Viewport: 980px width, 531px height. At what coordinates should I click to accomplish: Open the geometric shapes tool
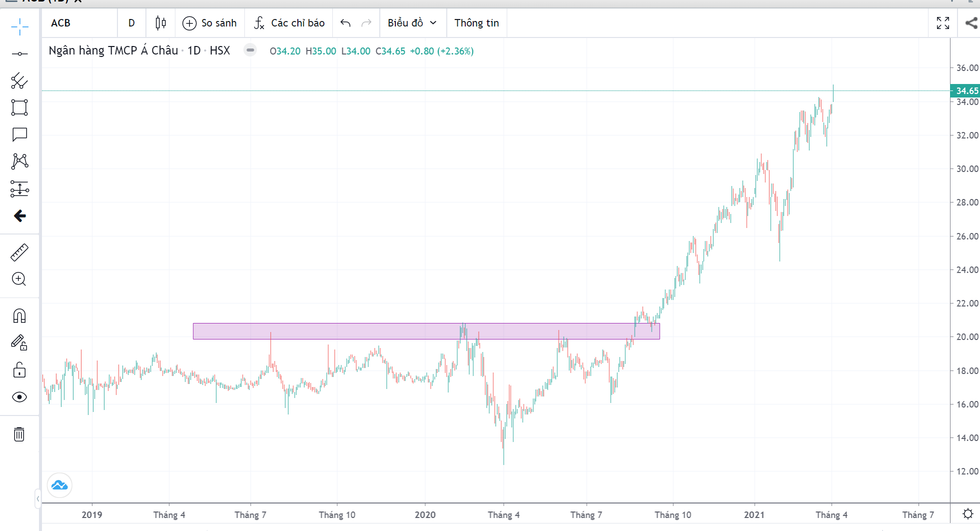pyautogui.click(x=19, y=107)
